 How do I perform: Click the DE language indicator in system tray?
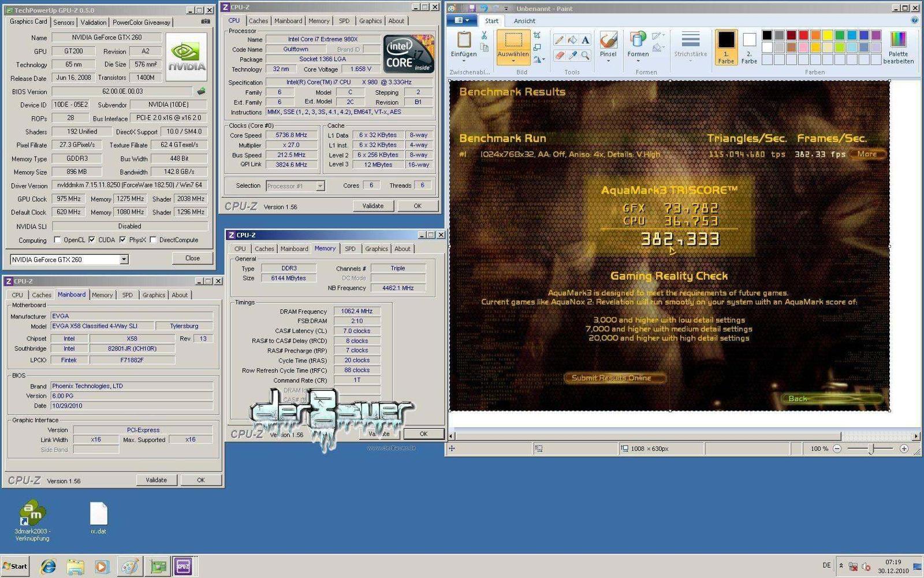click(x=826, y=565)
